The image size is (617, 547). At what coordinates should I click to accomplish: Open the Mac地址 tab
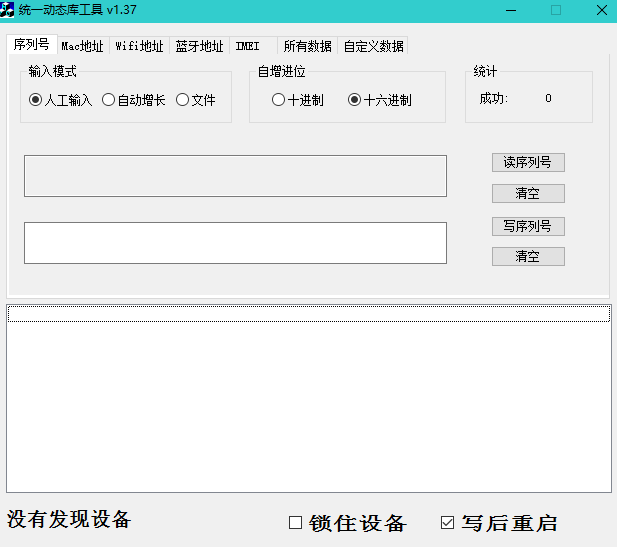83,46
